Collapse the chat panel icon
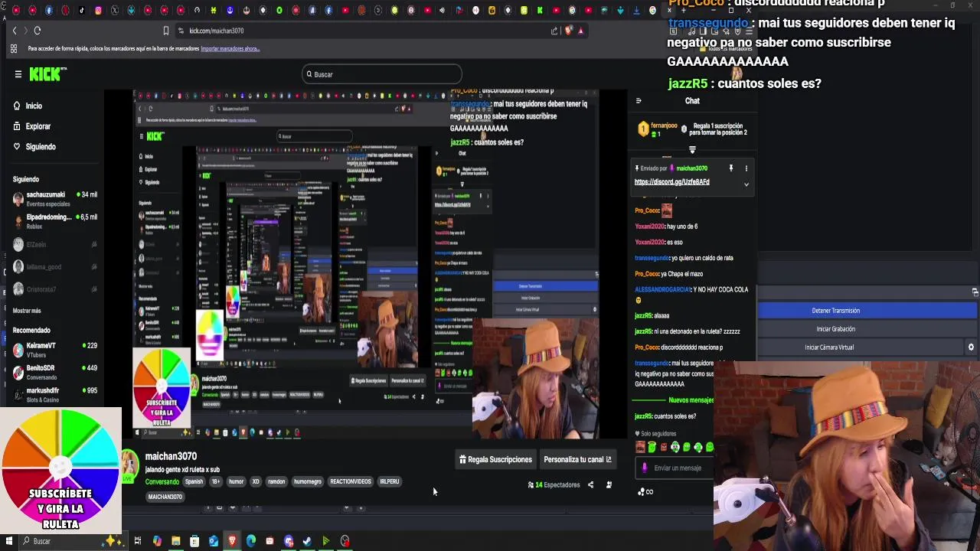 [x=639, y=101]
